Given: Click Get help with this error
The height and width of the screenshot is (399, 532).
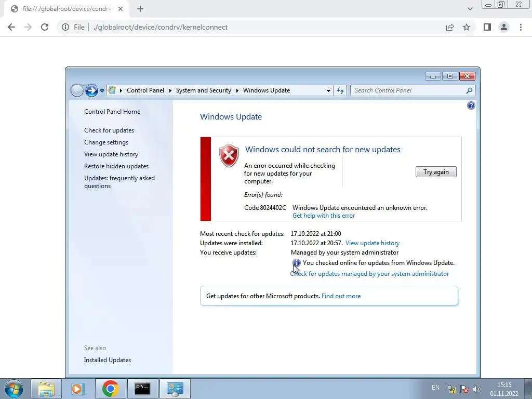Looking at the screenshot, I should click(x=324, y=216).
